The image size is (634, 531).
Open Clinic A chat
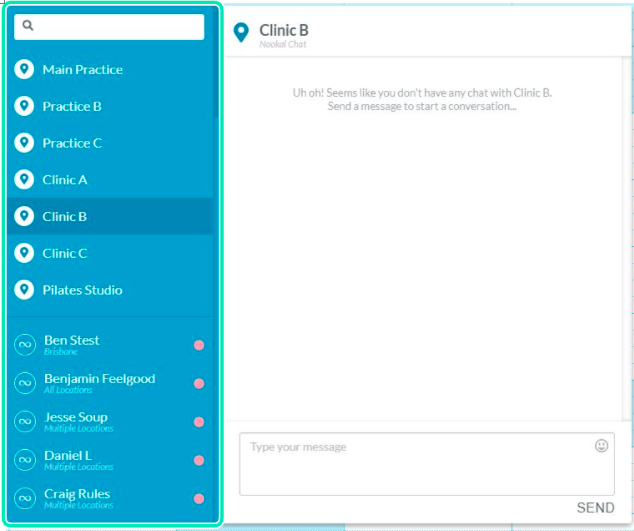[110, 180]
